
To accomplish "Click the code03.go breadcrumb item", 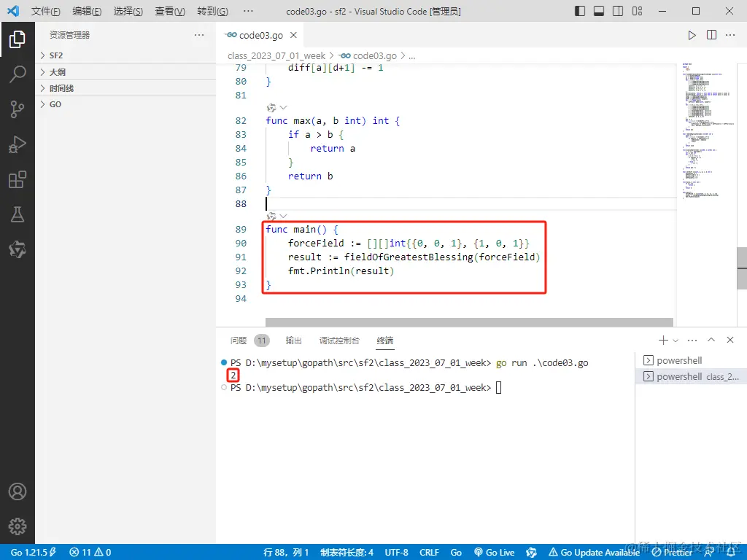I will pyautogui.click(x=368, y=56).
